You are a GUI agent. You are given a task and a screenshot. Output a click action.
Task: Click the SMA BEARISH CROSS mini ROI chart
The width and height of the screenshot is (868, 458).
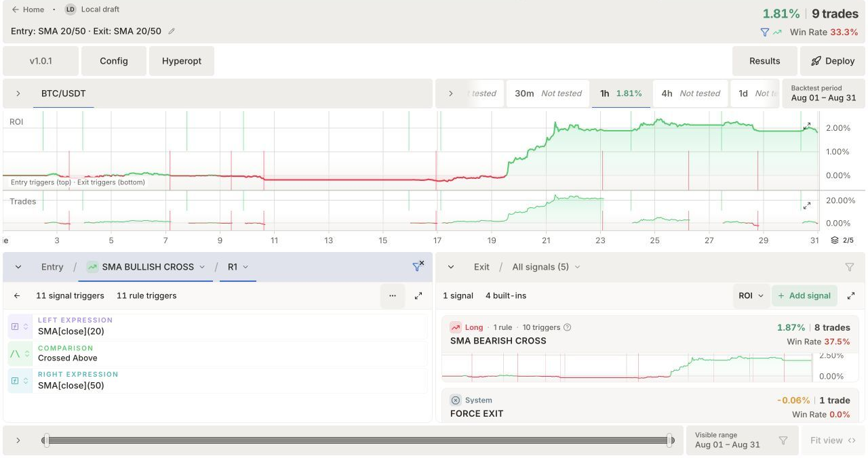tap(627, 367)
